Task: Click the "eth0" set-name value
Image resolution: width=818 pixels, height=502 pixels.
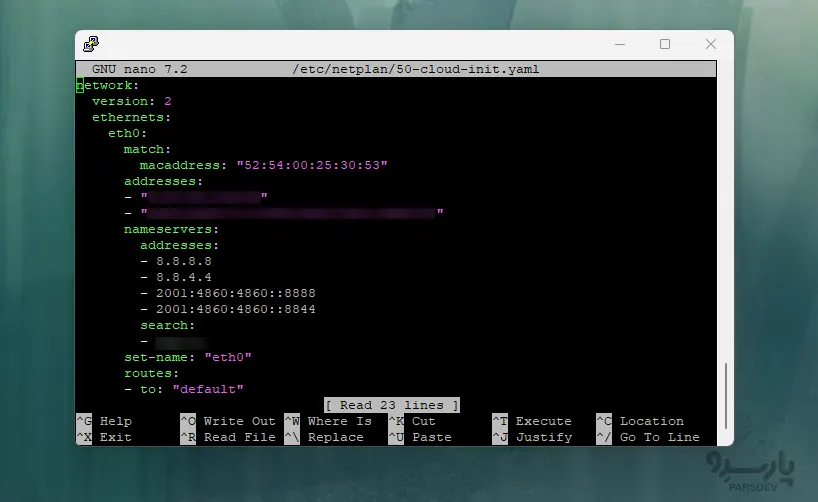Action: (228, 357)
